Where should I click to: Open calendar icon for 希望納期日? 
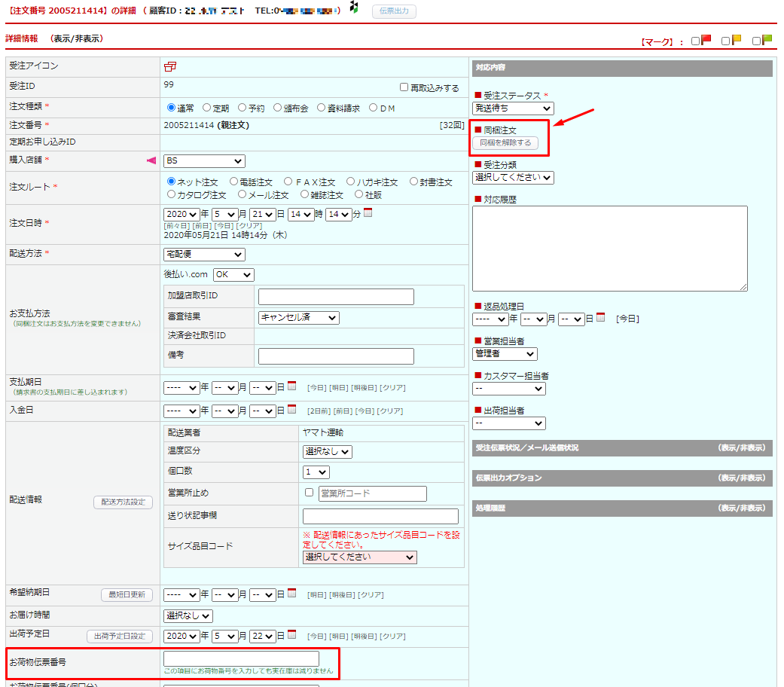(x=291, y=594)
